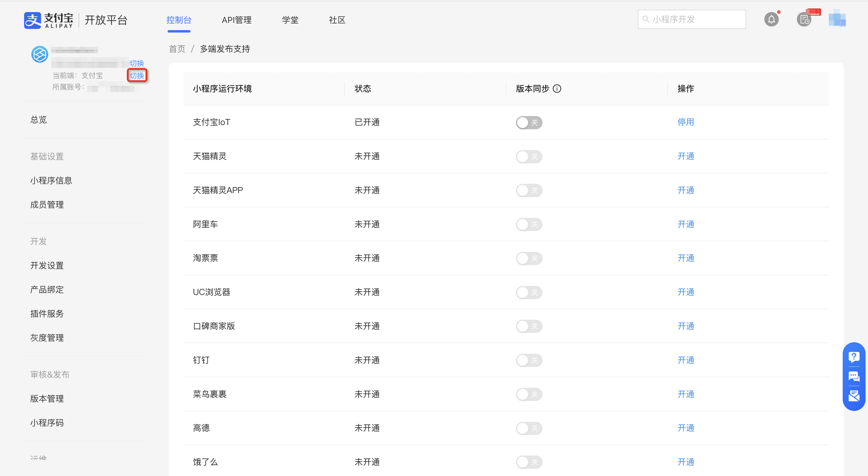
Task: Open the chat bubble floating icon
Action: coord(854,376)
